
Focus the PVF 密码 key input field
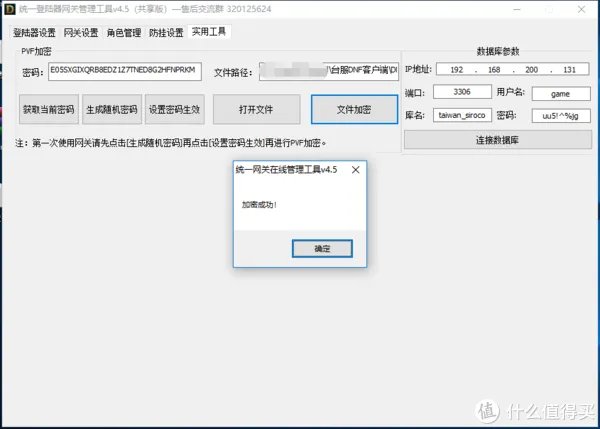point(125,71)
